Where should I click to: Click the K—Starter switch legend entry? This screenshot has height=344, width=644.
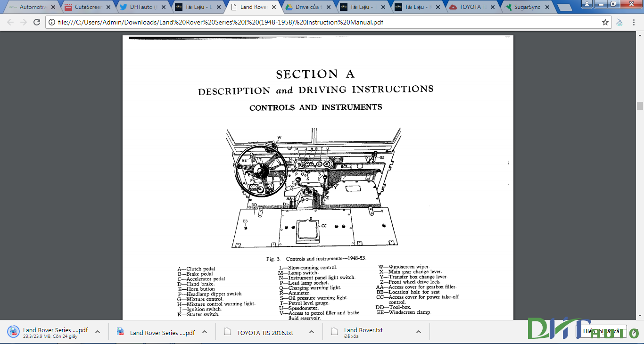pyautogui.click(x=198, y=314)
